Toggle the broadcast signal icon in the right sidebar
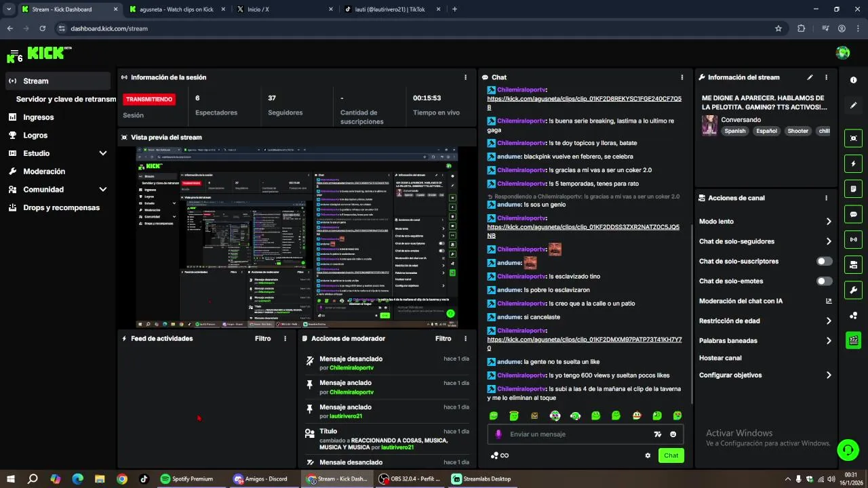Viewport: 868px width, 488px height. point(853,239)
